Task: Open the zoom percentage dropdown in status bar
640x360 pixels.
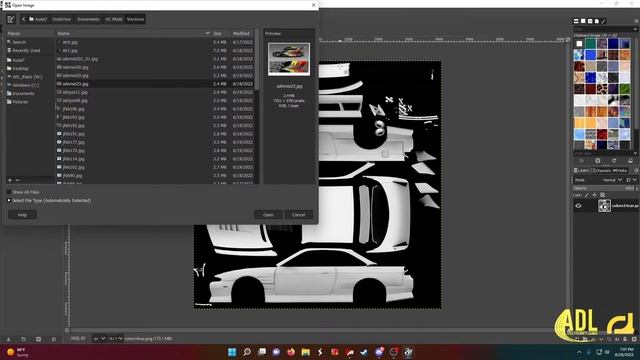Action: point(116,339)
